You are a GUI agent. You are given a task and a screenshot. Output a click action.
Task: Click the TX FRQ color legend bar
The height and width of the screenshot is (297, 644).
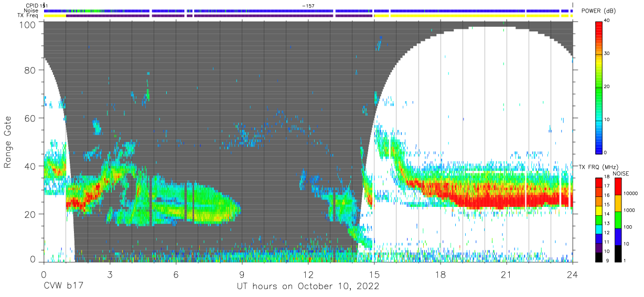click(x=598, y=219)
